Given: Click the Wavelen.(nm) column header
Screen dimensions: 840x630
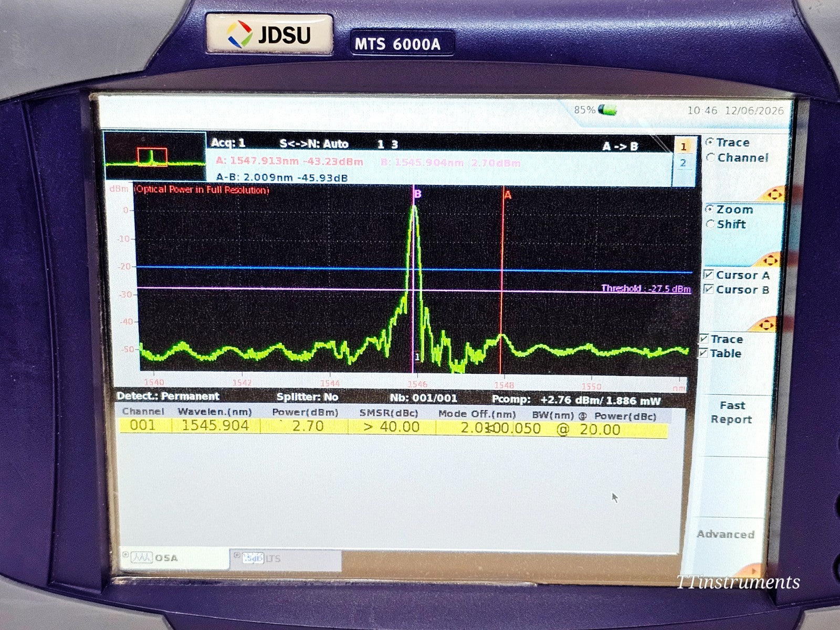Looking at the screenshot, I should point(215,412).
